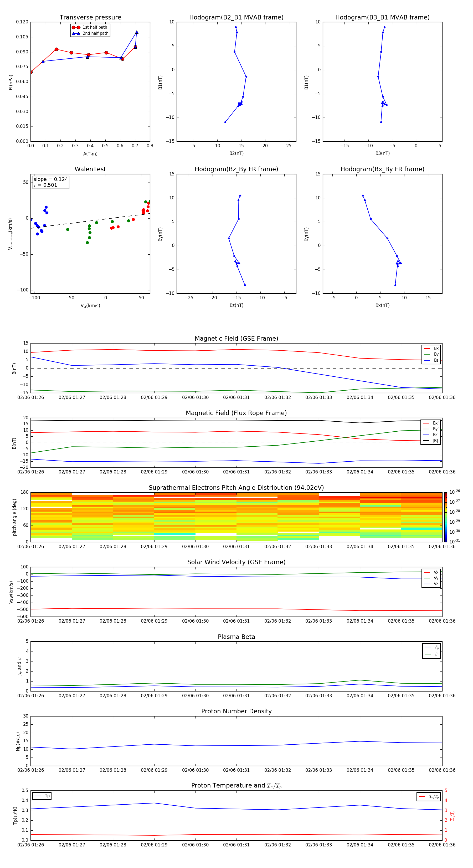Click the red Vx curve in velocity panel

(236, 609)
